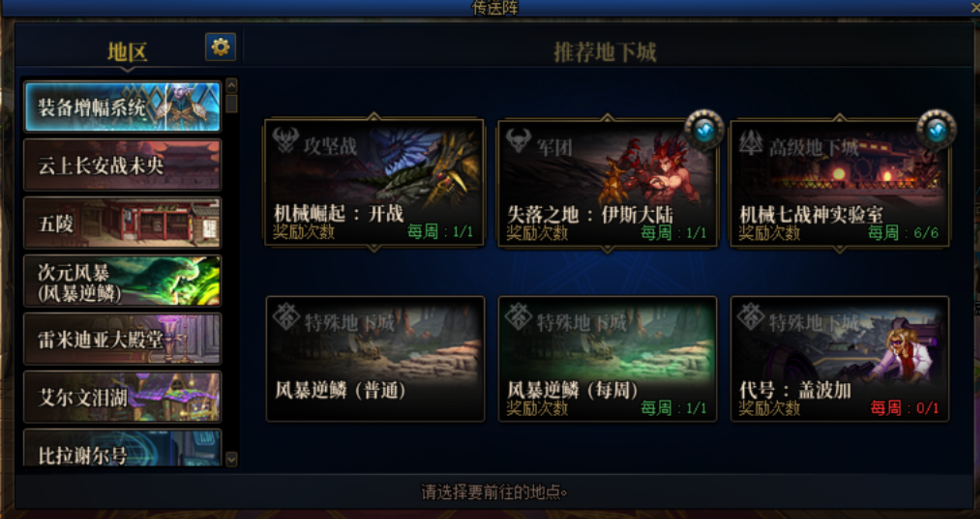Open 雷米迪亚大殿堂 from the region list
The image size is (980, 519).
(x=122, y=339)
